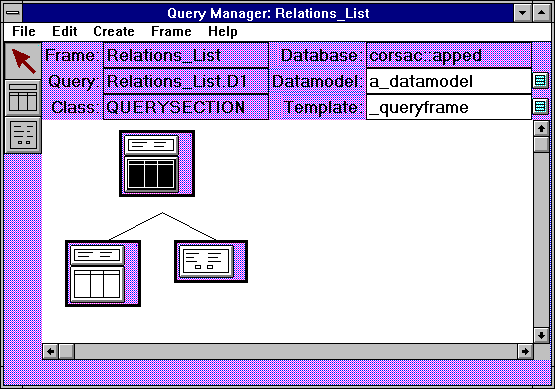This screenshot has width=555, height=389.
Task: Open the File menu
Action: click(x=24, y=32)
